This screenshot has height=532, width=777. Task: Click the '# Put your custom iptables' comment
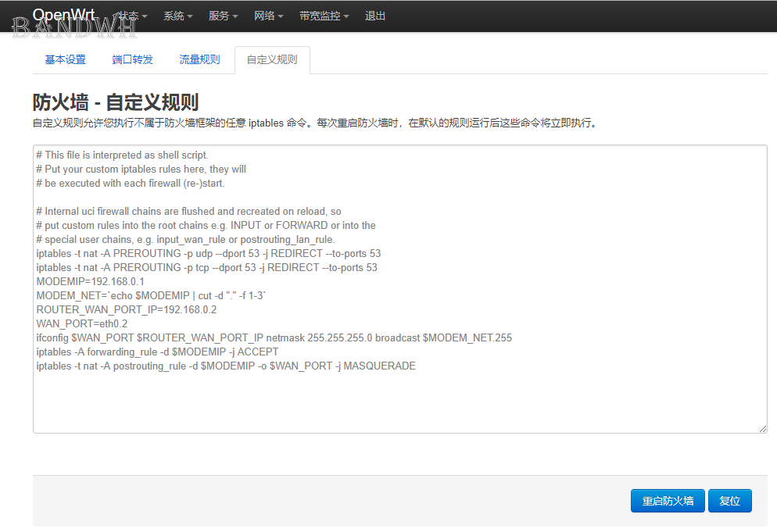[141, 169]
